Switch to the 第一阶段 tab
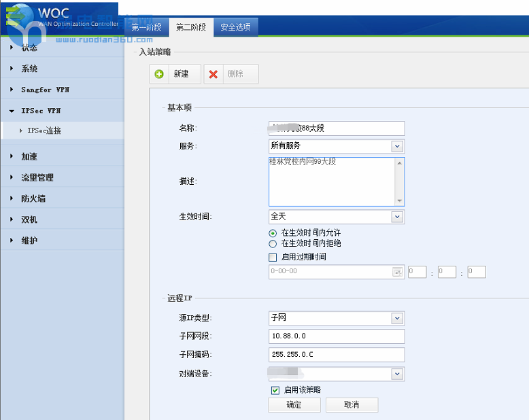This screenshot has height=420, width=529. pyautogui.click(x=146, y=27)
